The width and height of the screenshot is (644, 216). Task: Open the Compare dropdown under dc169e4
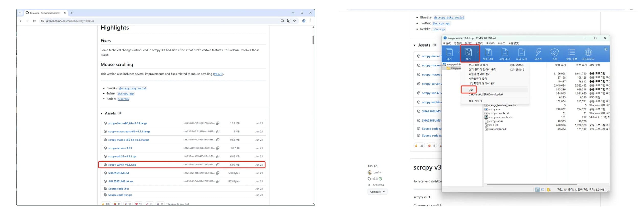tap(377, 192)
